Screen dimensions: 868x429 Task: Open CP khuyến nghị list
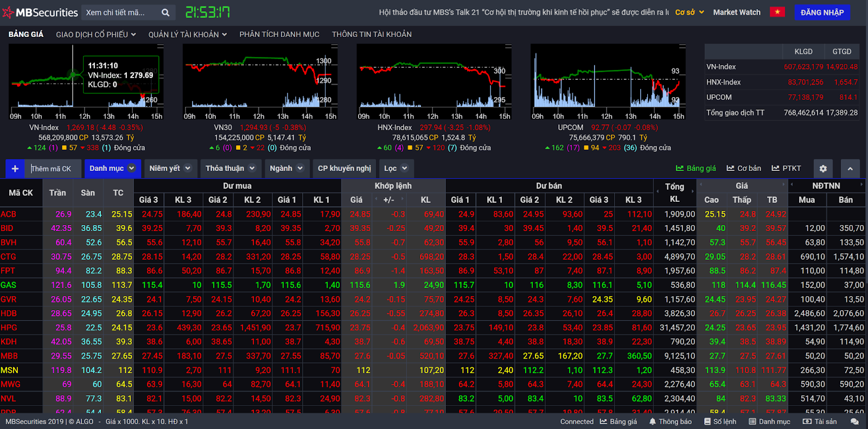tap(344, 169)
